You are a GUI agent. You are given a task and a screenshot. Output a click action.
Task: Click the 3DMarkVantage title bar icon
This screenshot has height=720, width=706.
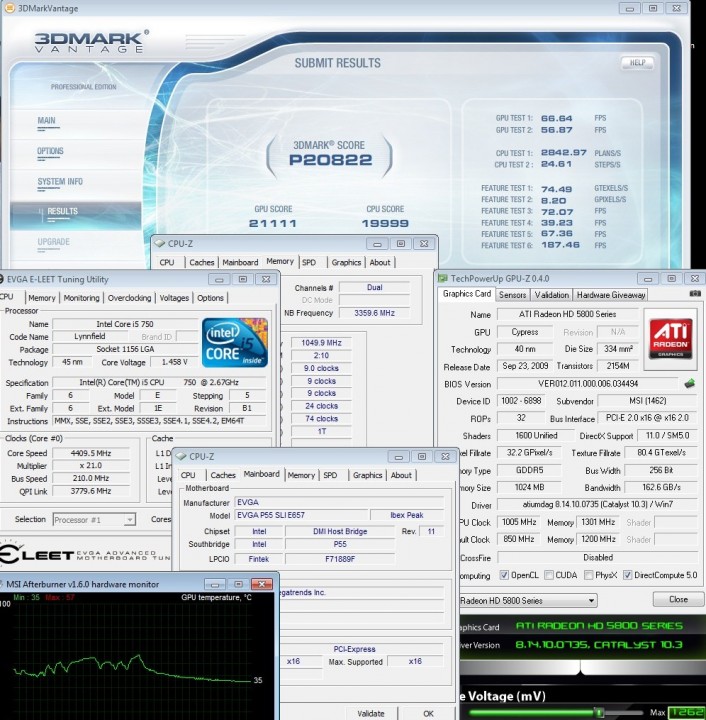click(9, 8)
